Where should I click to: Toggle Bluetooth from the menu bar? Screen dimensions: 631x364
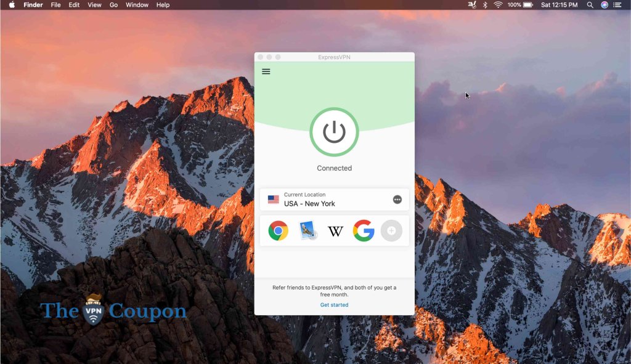(485, 5)
